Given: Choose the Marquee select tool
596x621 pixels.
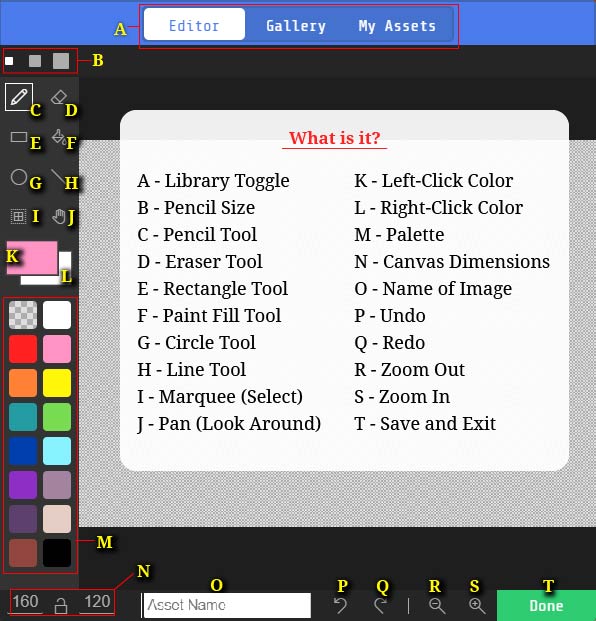Looking at the screenshot, I should click(x=18, y=217).
